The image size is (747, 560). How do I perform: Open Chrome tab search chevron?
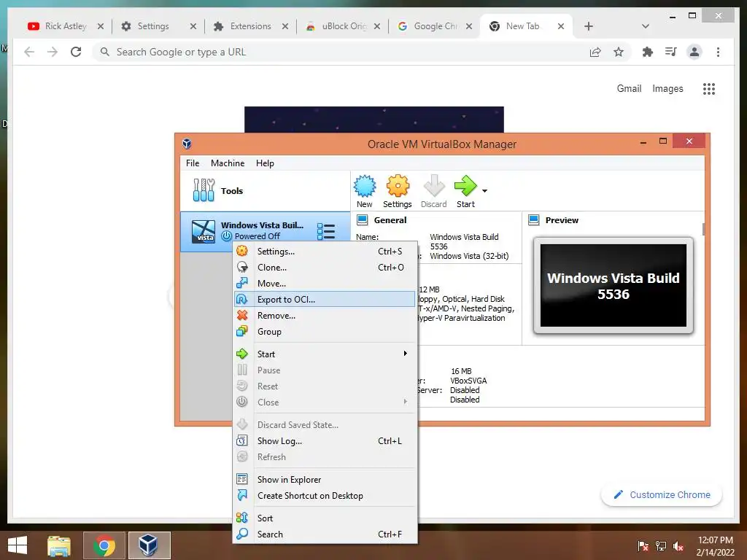click(646, 26)
